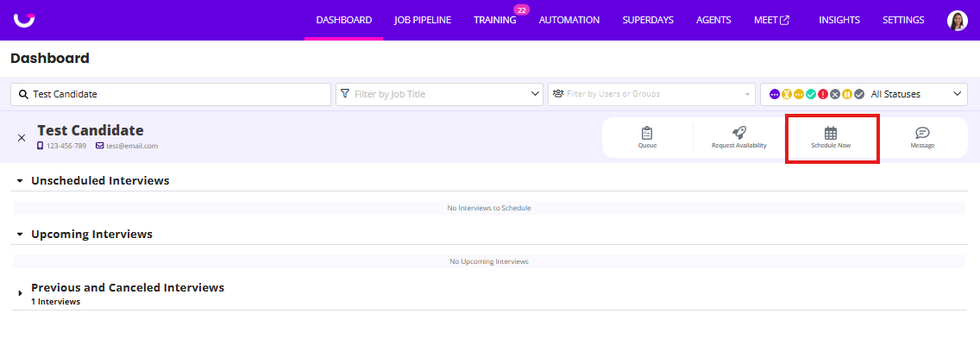Click the gray checkmark status icon
This screenshot has height=345, width=980.
(859, 94)
